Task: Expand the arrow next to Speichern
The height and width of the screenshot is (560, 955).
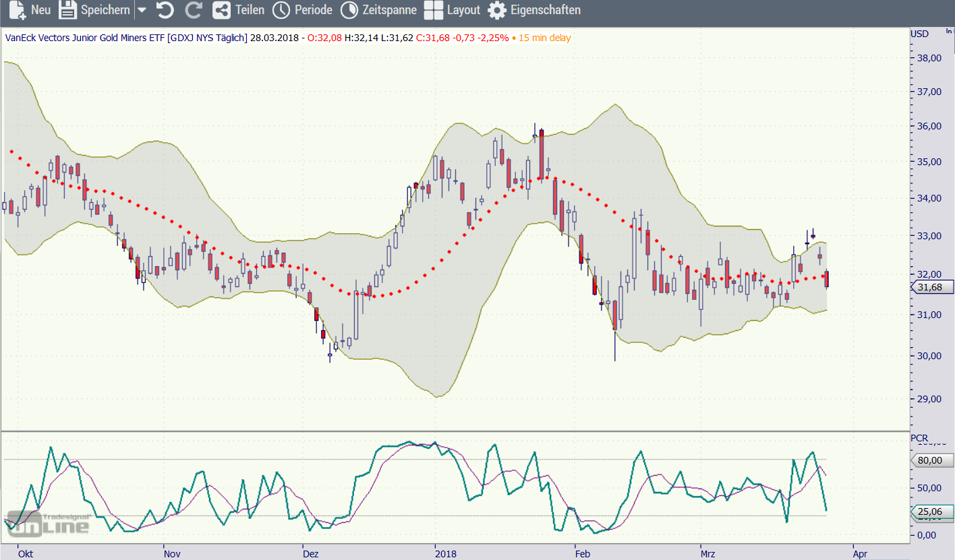Action: coord(142,11)
